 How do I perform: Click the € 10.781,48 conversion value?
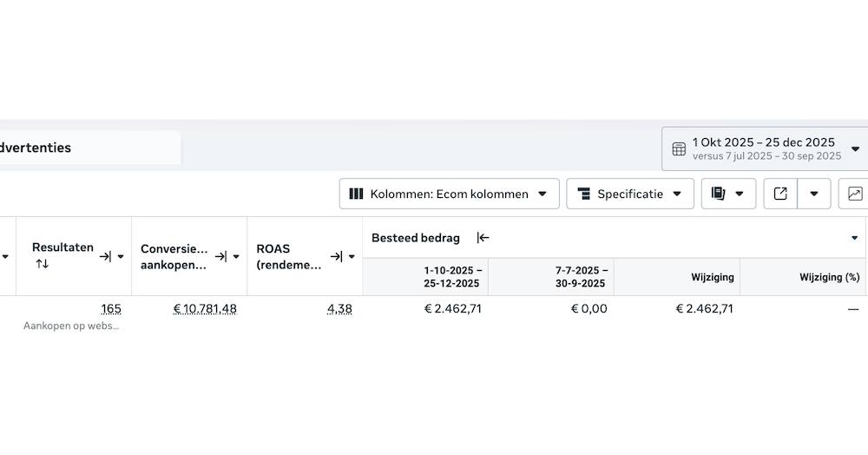point(205,308)
